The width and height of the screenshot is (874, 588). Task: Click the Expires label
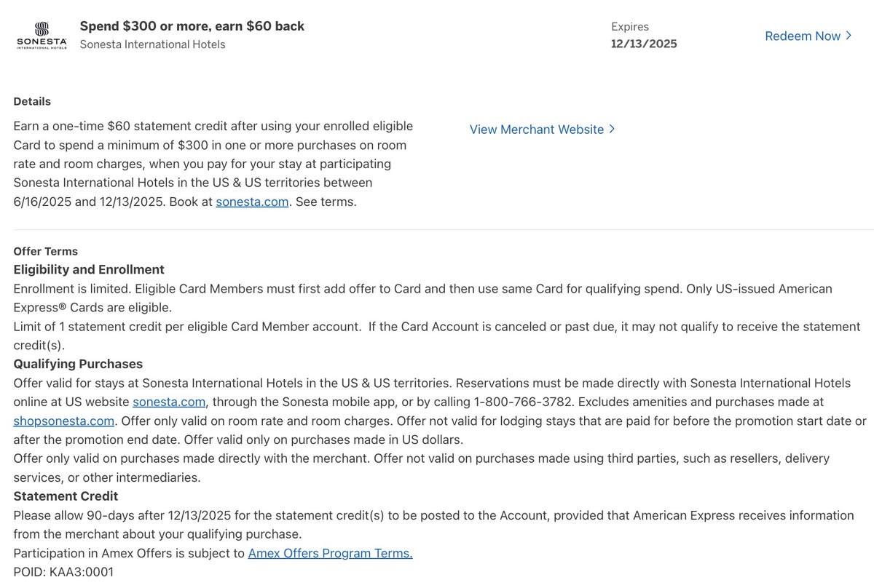point(630,27)
